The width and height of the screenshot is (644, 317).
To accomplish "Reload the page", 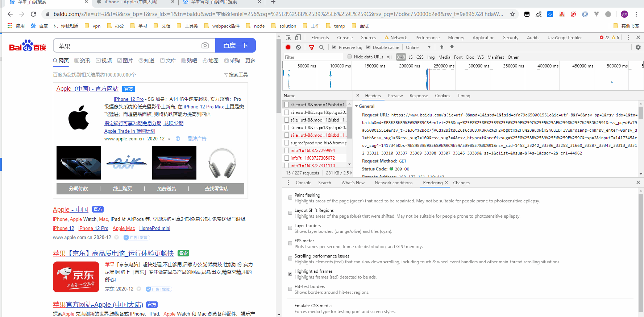I will pos(33,14).
